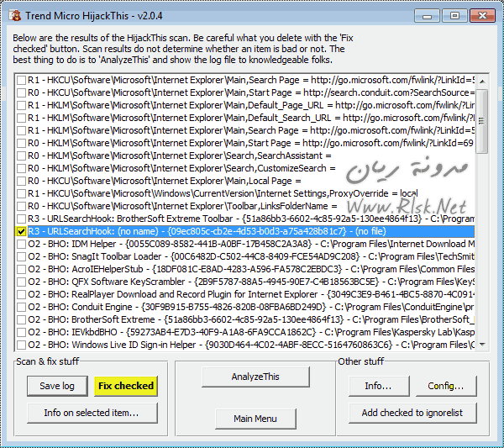This screenshot has width=504, height=448.
Task: Check the HKLM Search Page R1 checkbox
Action: point(21,130)
